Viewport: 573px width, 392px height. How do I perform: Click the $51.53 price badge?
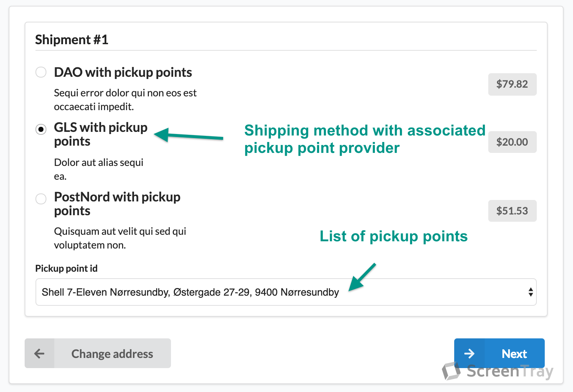pos(512,211)
